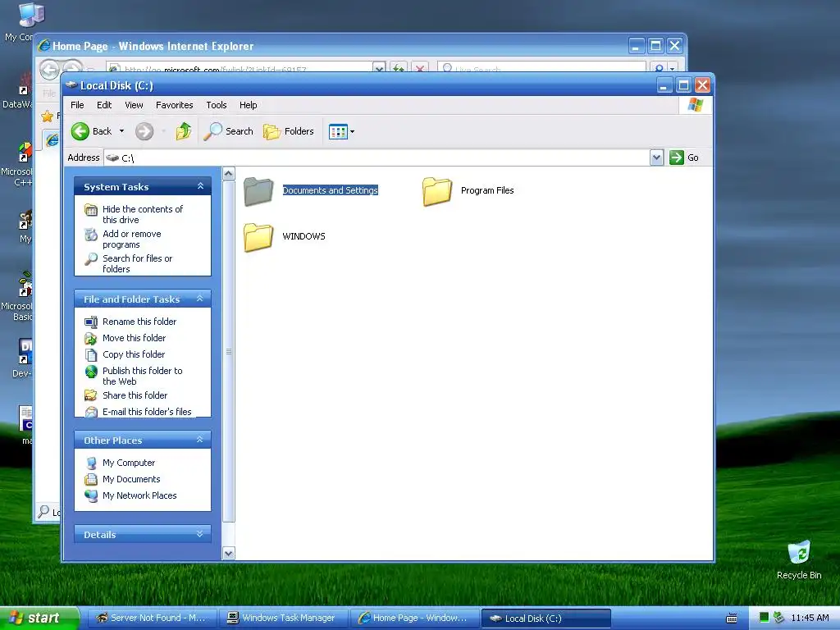Image resolution: width=840 pixels, height=630 pixels.
Task: Click the Go button
Action: [x=684, y=157]
